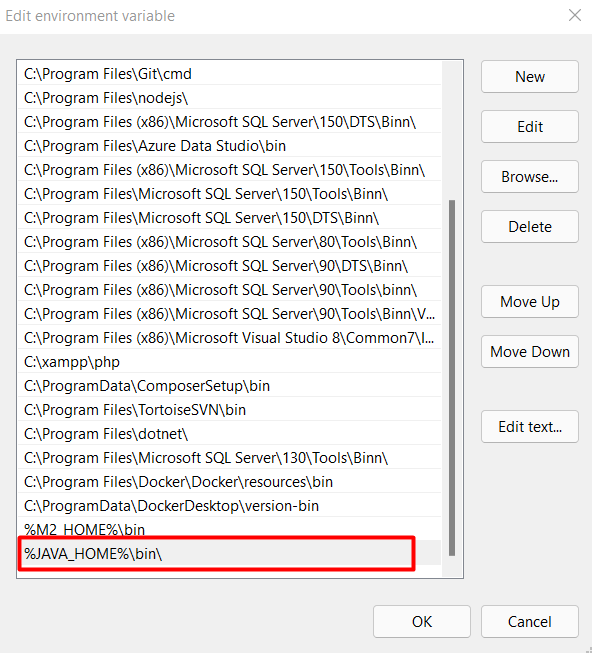Delete the selected path entry
This screenshot has width=592, height=653.
tap(530, 227)
